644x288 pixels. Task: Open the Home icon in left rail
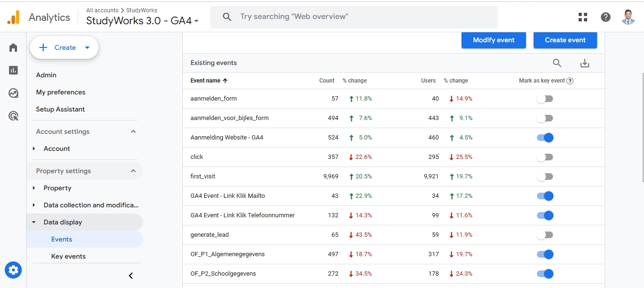tap(13, 47)
